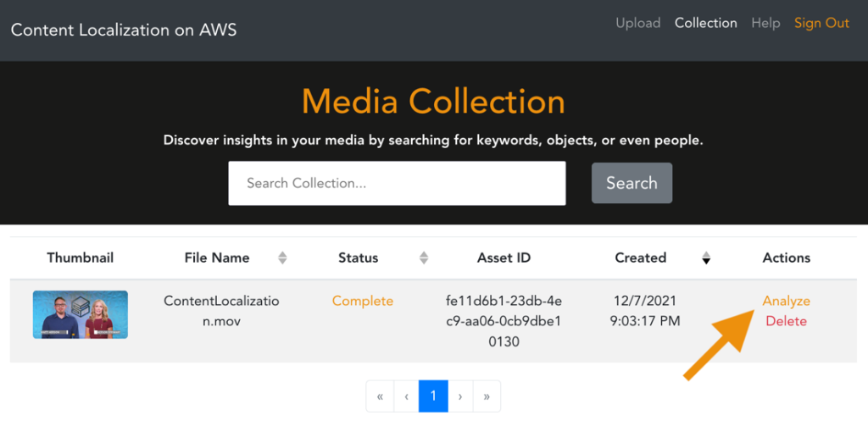This screenshot has width=868, height=432.
Task: Go to the Collection nav link
Action: [706, 23]
